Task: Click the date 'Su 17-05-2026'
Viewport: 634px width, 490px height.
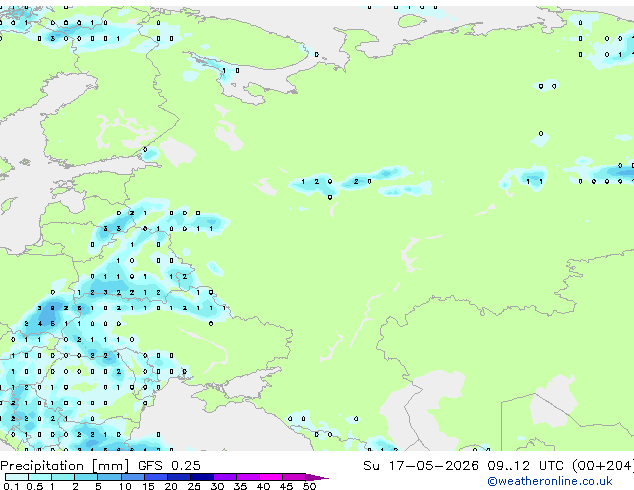Action: coord(421,466)
